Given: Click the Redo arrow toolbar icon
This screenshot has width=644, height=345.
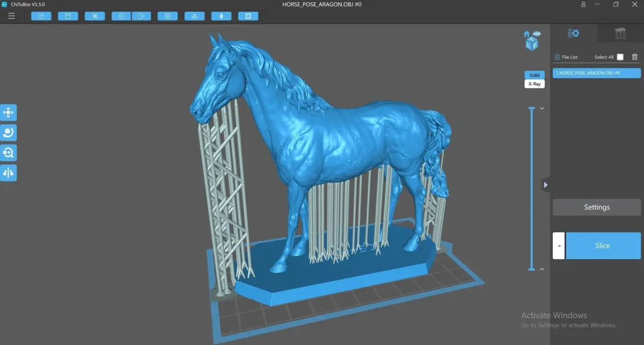Looking at the screenshot, I should pyautogui.click(x=141, y=16).
